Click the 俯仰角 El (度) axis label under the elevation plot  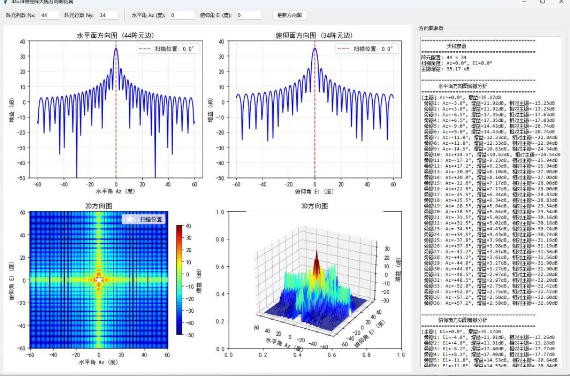(314, 191)
